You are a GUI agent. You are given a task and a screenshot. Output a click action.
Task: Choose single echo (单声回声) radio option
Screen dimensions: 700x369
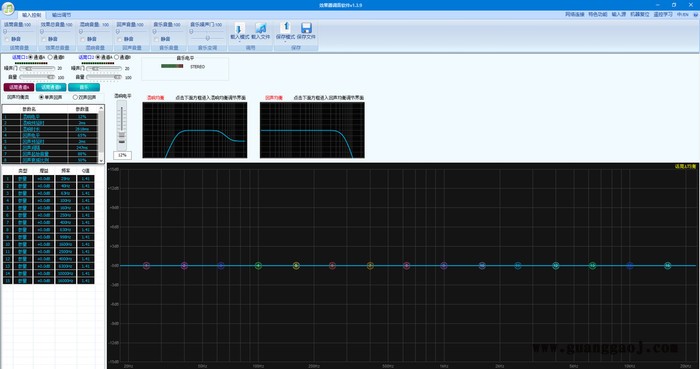[x=42, y=97]
